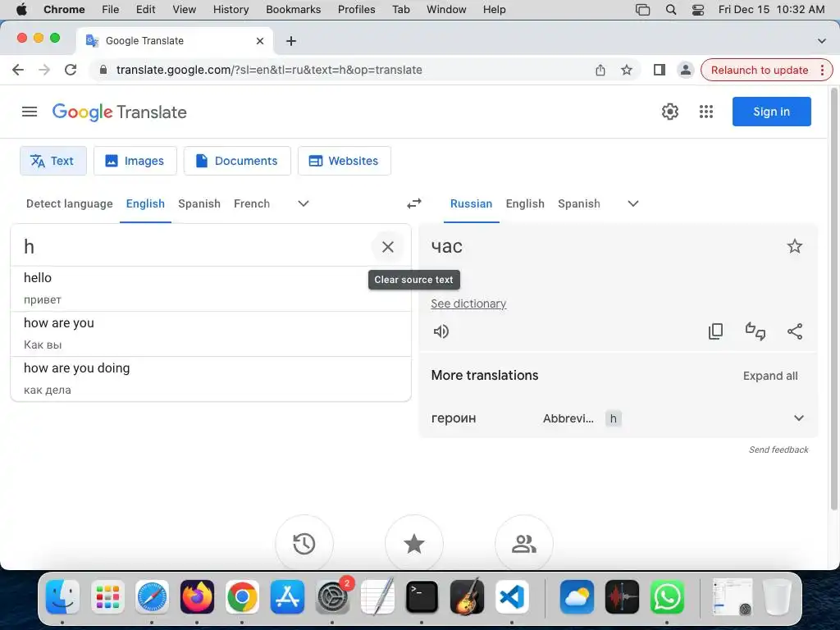
Task: Choose Detect language as source
Action: click(69, 203)
